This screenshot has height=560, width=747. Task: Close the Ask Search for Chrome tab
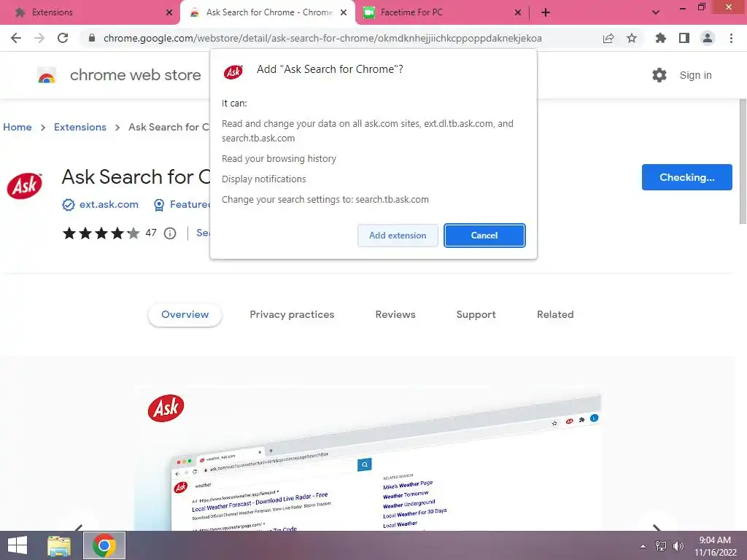[x=344, y=12]
